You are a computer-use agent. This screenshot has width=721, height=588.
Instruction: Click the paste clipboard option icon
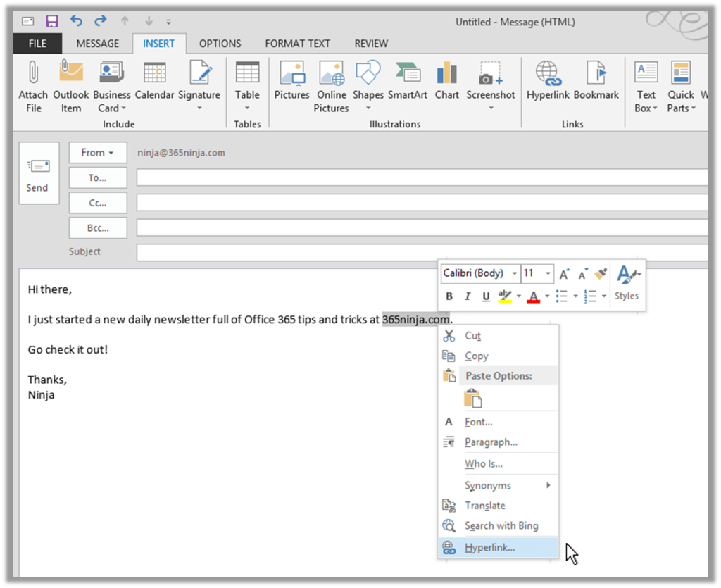click(472, 398)
